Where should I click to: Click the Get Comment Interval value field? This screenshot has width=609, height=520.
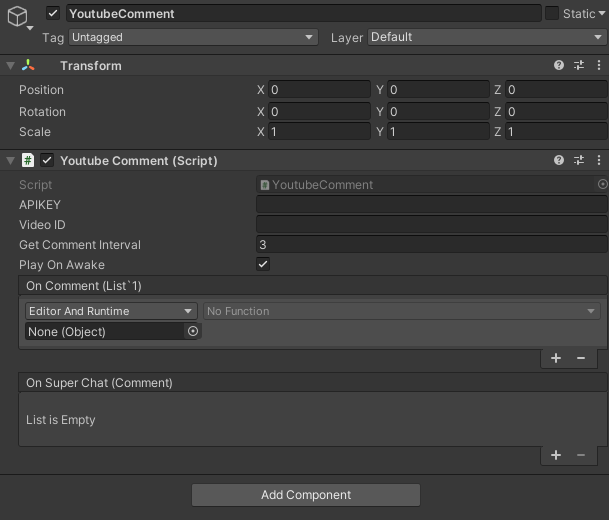point(432,245)
